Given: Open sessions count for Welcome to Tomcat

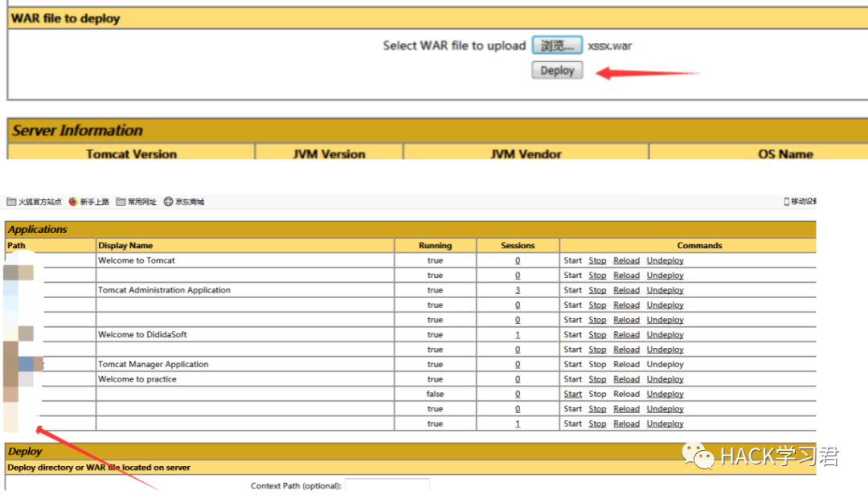Looking at the screenshot, I should [x=518, y=260].
